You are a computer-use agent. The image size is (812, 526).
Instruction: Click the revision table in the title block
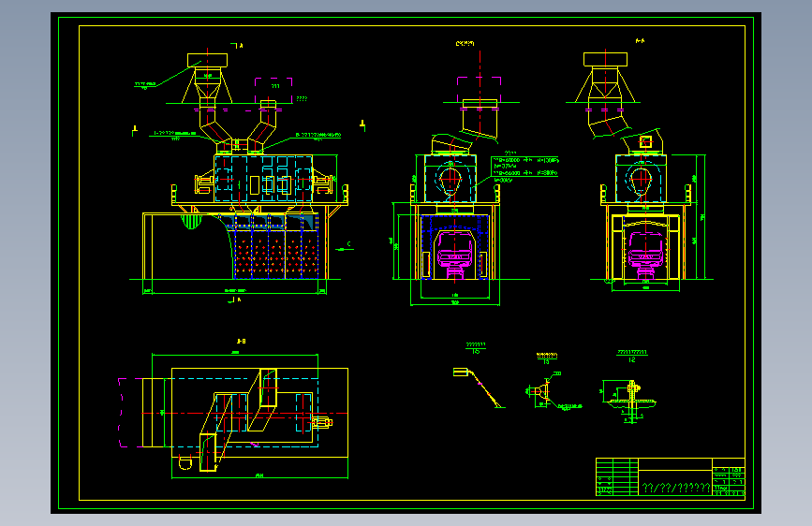click(x=617, y=476)
